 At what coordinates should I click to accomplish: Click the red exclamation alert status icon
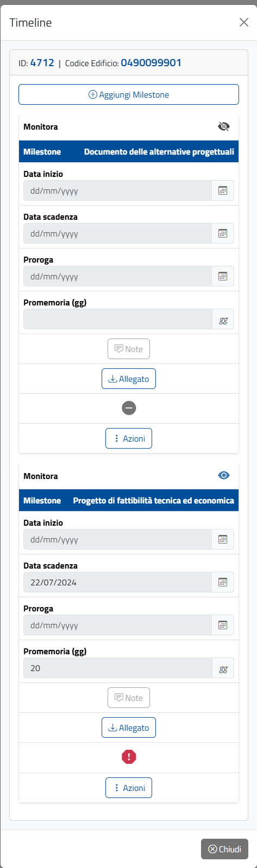pos(129,757)
